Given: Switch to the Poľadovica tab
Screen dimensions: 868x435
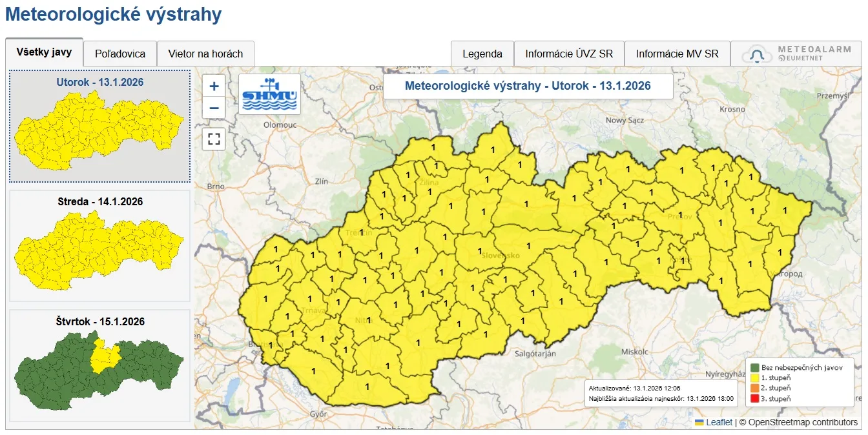Looking at the screenshot, I should tap(120, 54).
